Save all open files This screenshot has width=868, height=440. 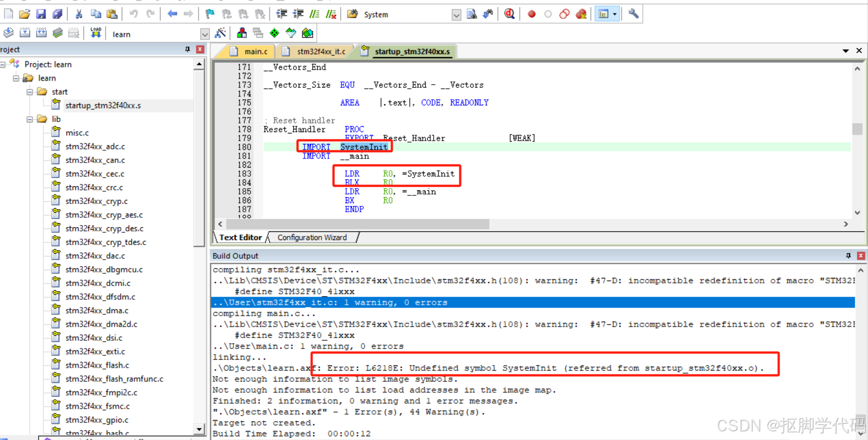pyautogui.click(x=57, y=14)
